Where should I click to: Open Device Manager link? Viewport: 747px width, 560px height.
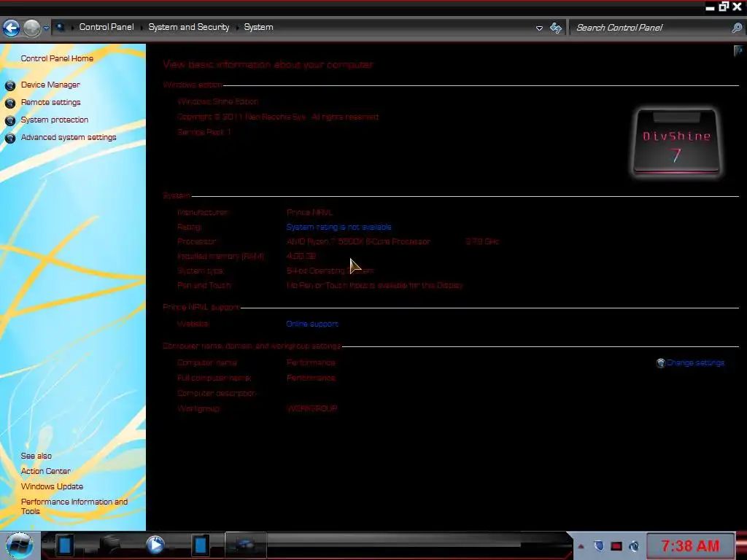tap(50, 85)
